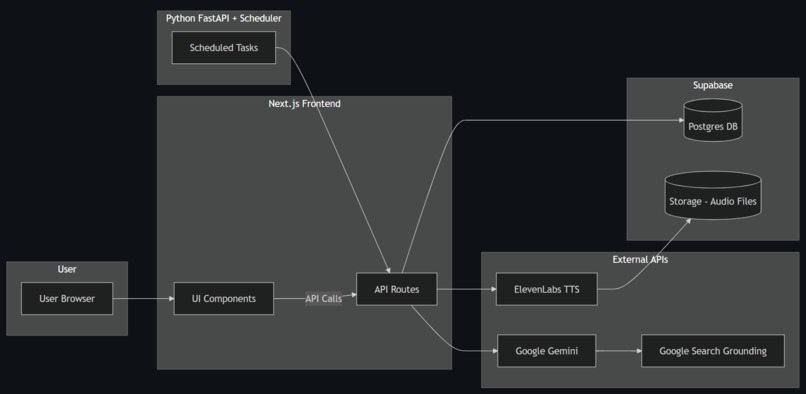Click the Postgres DB cylinder
The height and width of the screenshot is (394, 806).
[713, 120]
